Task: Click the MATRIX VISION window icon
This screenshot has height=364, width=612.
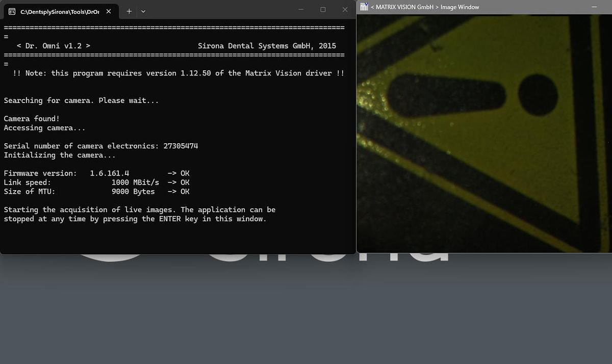Action: (364, 7)
